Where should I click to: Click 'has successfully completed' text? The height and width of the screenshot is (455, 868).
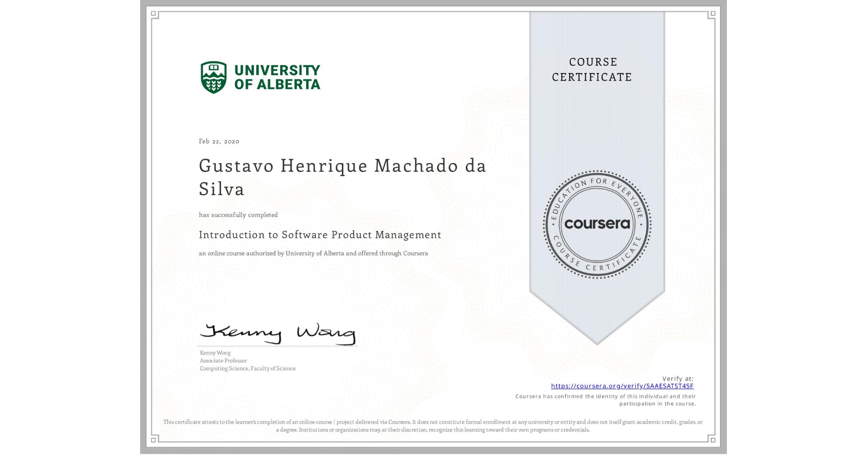(x=238, y=215)
